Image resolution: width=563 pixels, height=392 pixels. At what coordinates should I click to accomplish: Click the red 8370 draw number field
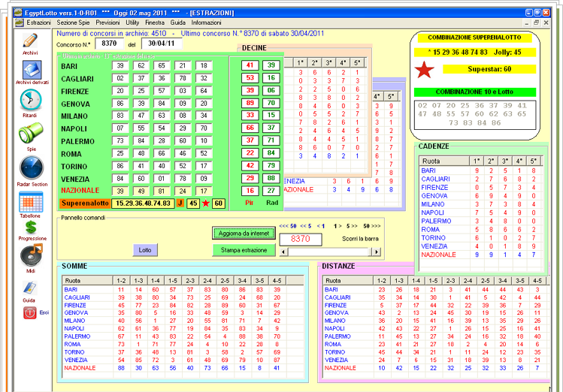(301, 240)
